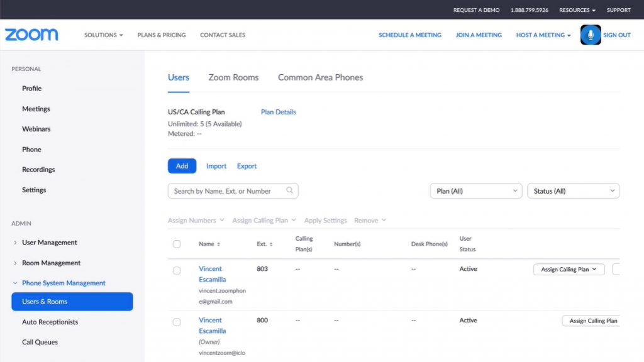Sort by the Name column arrows

point(218,244)
